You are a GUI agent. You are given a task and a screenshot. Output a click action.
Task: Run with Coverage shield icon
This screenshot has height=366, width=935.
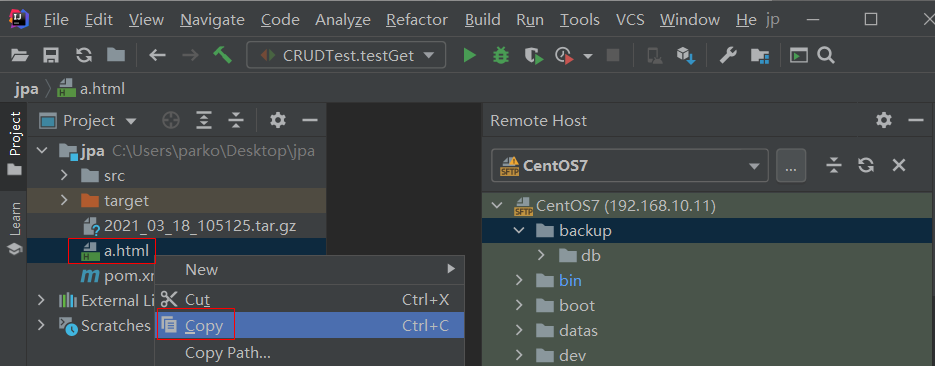coord(534,55)
